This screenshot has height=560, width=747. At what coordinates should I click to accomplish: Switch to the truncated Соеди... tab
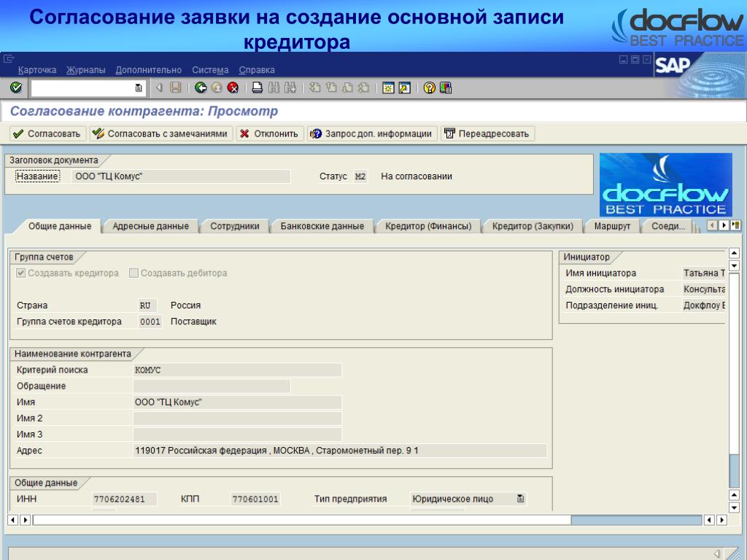click(668, 226)
